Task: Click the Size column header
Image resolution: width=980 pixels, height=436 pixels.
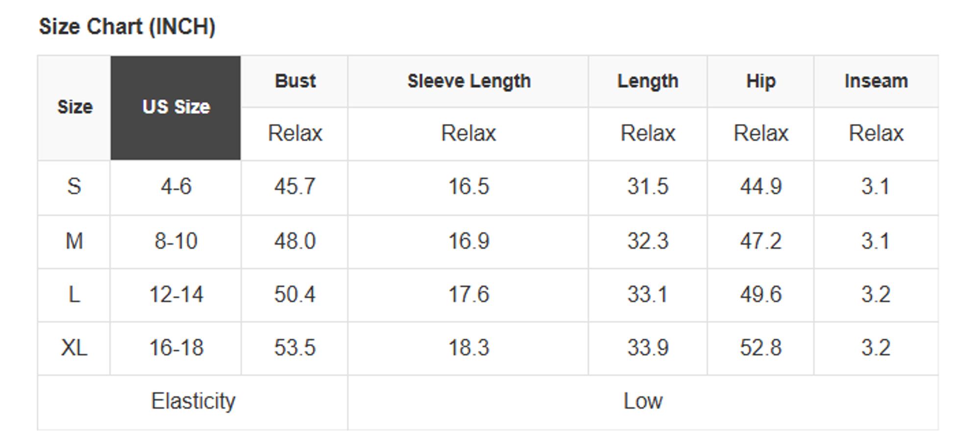Action: coord(74,107)
